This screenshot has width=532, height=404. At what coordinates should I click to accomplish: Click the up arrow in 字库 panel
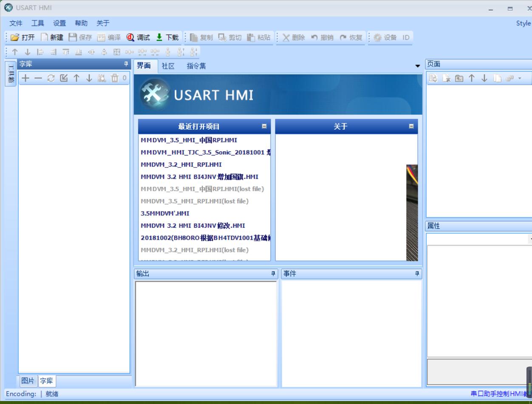pos(76,78)
